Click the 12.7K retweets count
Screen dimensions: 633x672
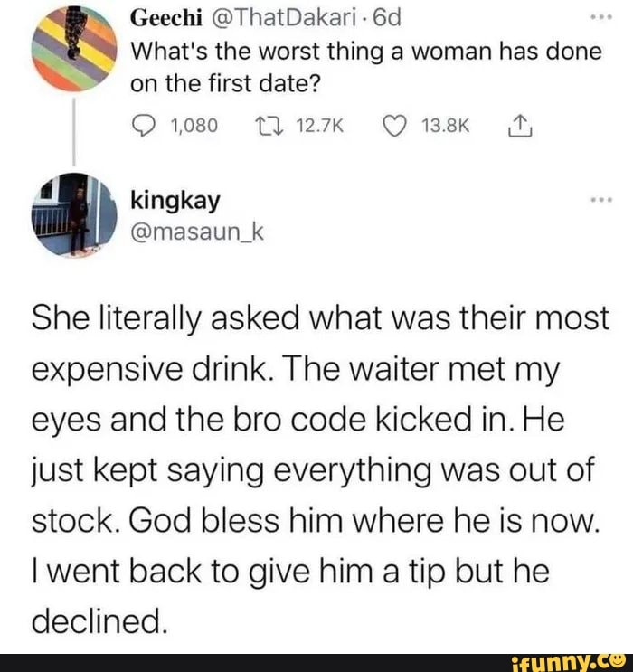tap(320, 125)
